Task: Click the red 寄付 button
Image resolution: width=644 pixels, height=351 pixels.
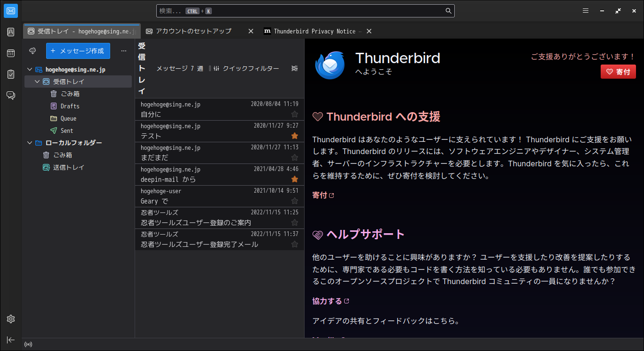Action: [x=618, y=72]
